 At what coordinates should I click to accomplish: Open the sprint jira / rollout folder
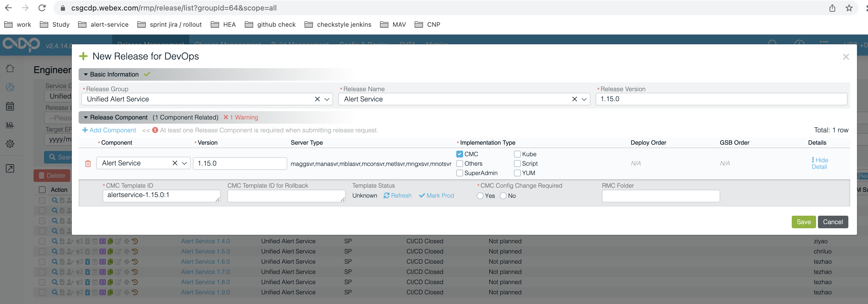170,25
